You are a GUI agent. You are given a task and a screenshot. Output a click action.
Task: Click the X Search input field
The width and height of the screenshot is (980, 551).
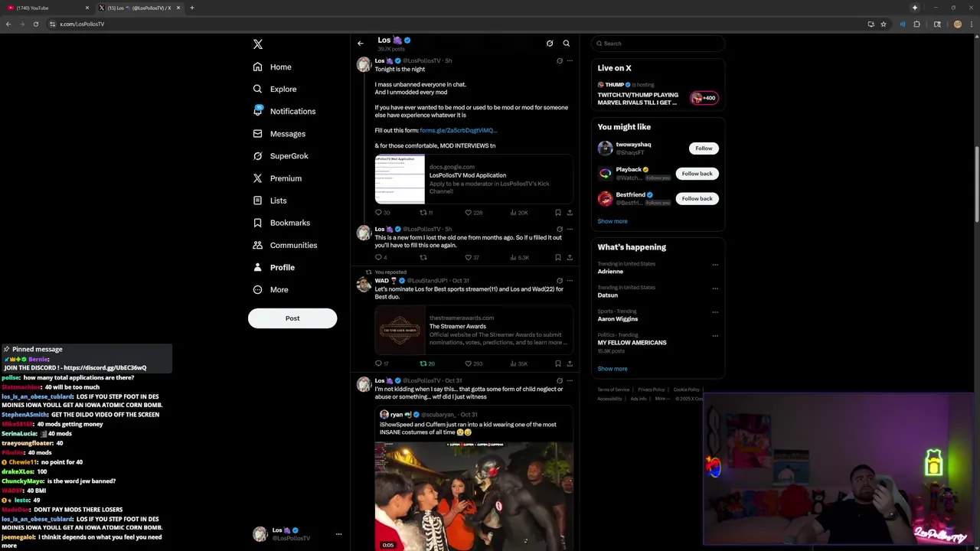point(658,44)
